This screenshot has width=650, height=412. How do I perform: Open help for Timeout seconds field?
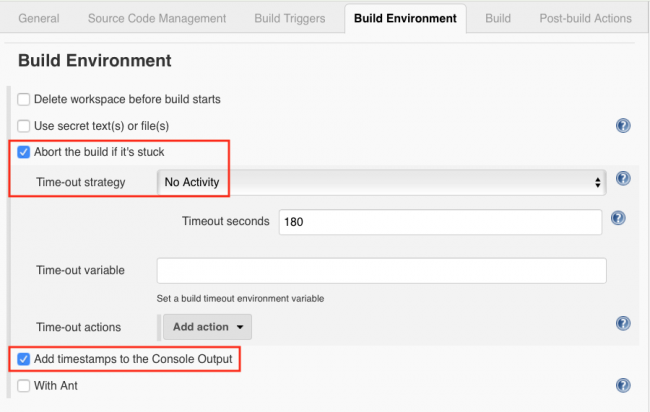pos(618,218)
